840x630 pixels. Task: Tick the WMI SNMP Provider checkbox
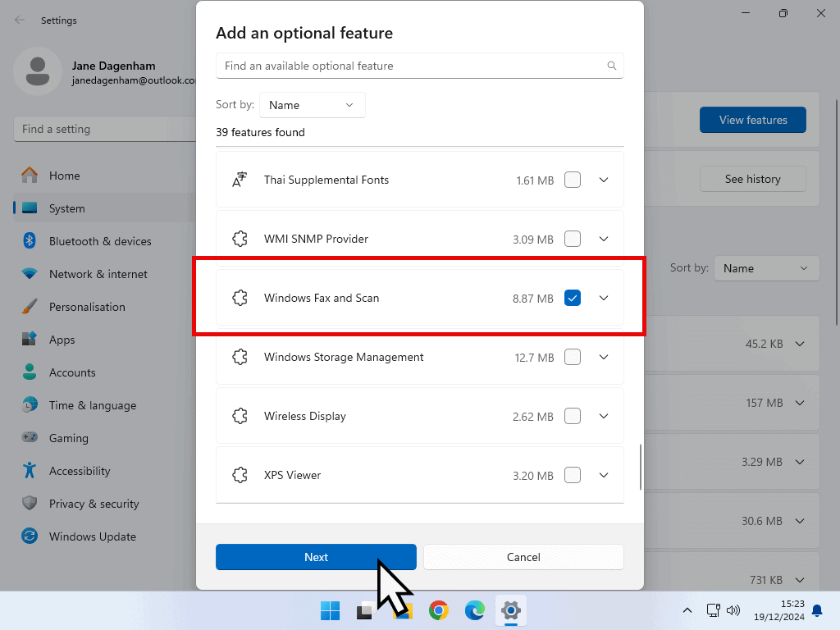pyautogui.click(x=572, y=239)
